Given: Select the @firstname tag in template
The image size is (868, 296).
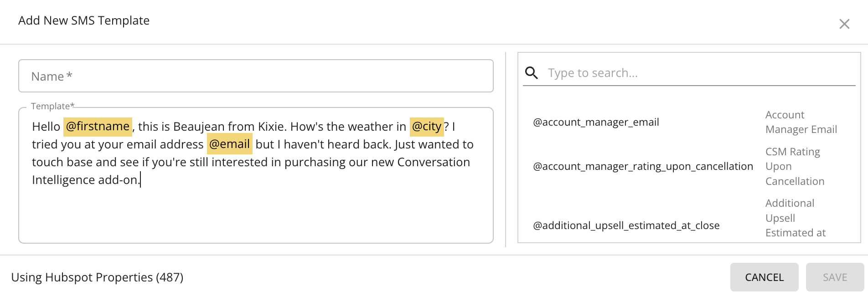Looking at the screenshot, I should point(98,126).
